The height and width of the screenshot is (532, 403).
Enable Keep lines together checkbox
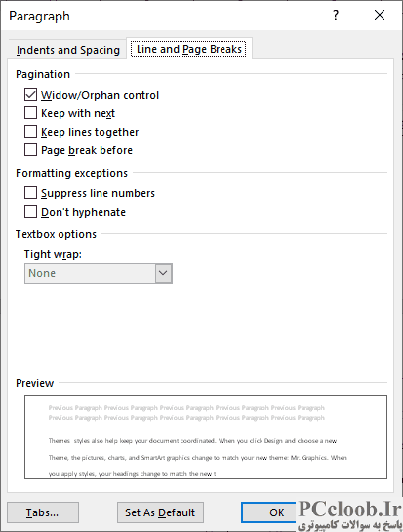tap(30, 132)
